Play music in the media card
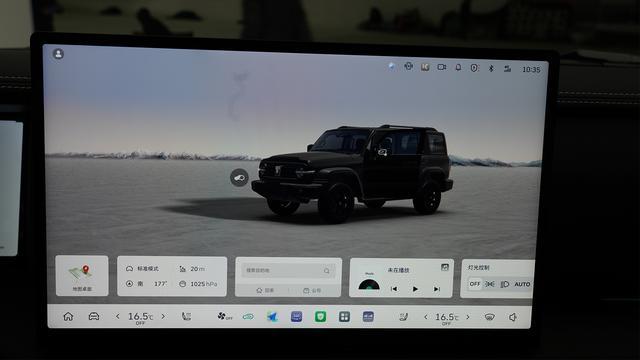The height and width of the screenshot is (360, 640). pos(415,289)
